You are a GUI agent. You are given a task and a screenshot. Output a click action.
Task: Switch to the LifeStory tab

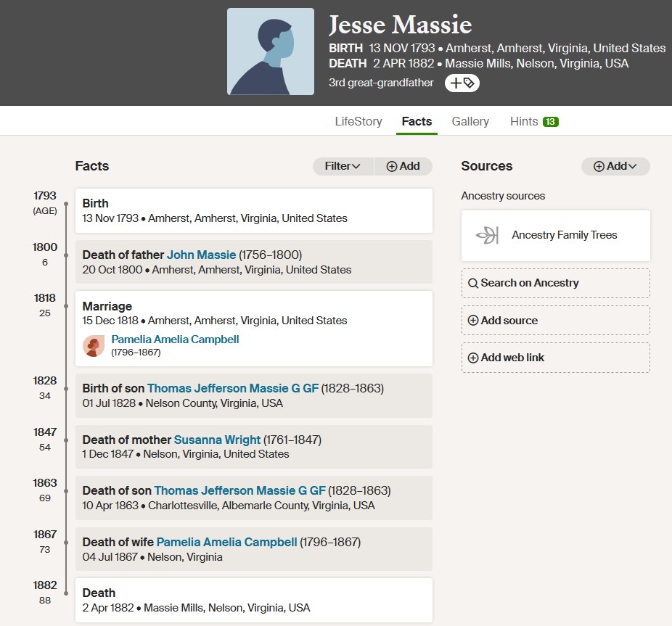tap(358, 122)
